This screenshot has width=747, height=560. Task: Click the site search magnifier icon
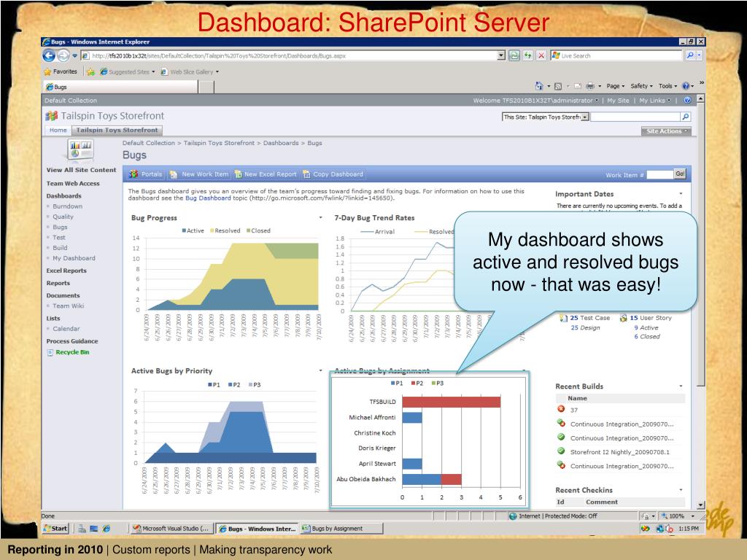[x=685, y=117]
